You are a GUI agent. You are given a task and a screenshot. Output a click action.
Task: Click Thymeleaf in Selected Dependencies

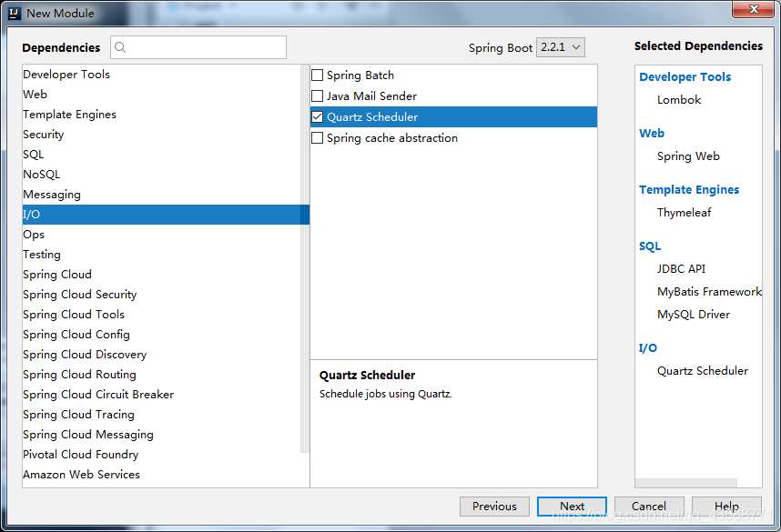pos(684,213)
